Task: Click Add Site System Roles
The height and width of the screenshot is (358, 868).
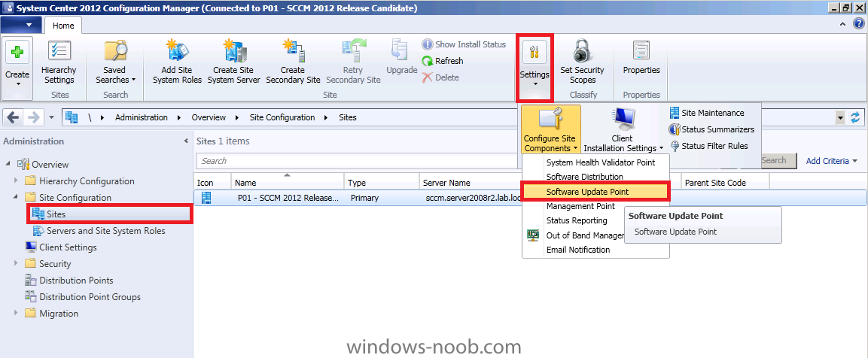Action: point(177,62)
